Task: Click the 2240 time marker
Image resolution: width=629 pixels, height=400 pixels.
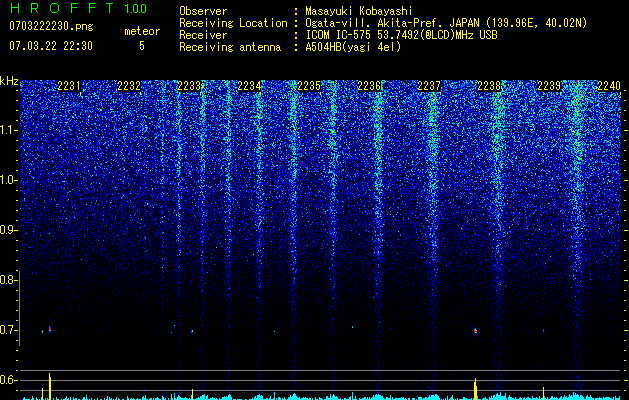Action: click(x=609, y=86)
